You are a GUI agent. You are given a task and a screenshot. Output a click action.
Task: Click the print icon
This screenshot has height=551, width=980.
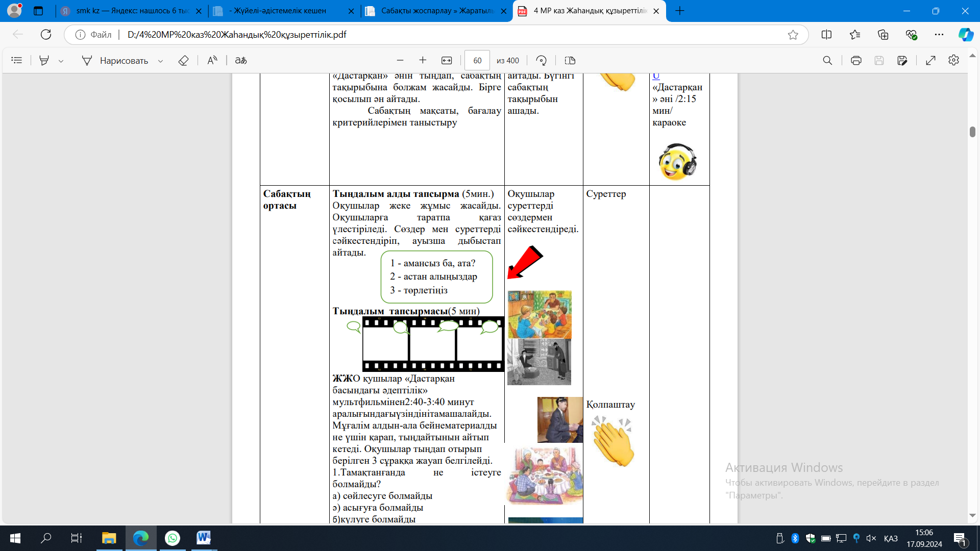pos(856,60)
